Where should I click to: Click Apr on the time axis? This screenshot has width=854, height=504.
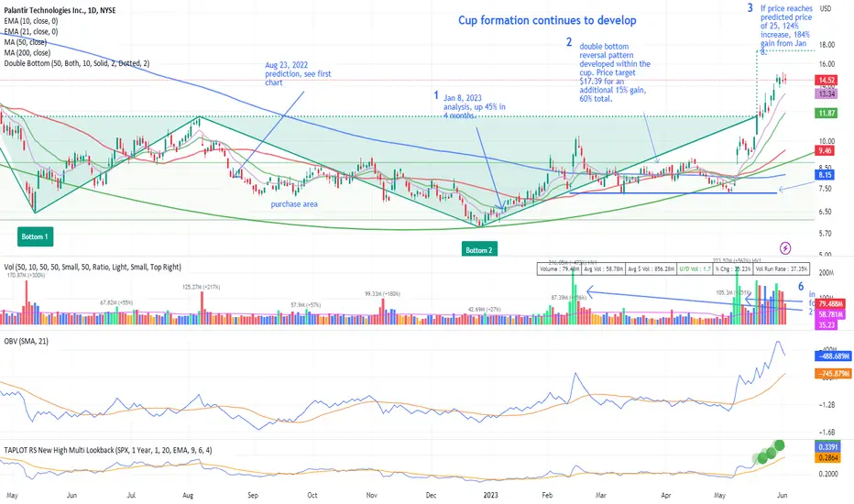click(666, 495)
